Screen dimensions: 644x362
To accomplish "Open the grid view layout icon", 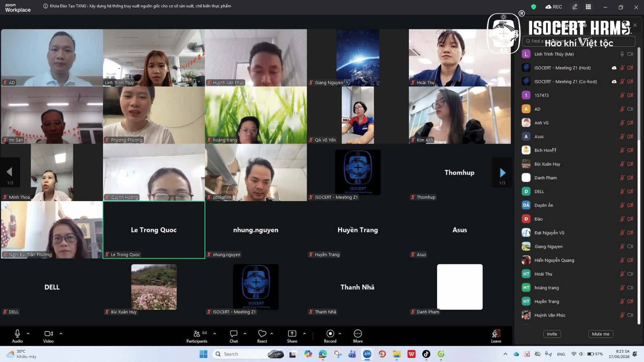I will tap(588, 7).
